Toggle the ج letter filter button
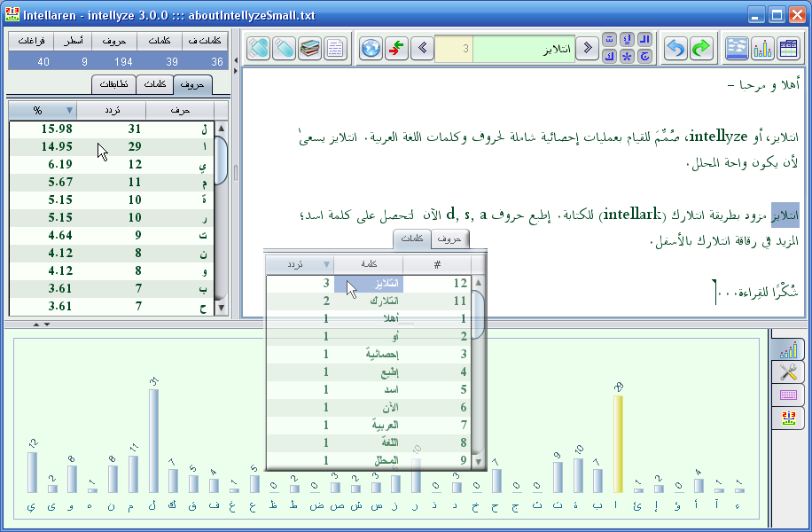The height and width of the screenshot is (532, 812). [644, 57]
